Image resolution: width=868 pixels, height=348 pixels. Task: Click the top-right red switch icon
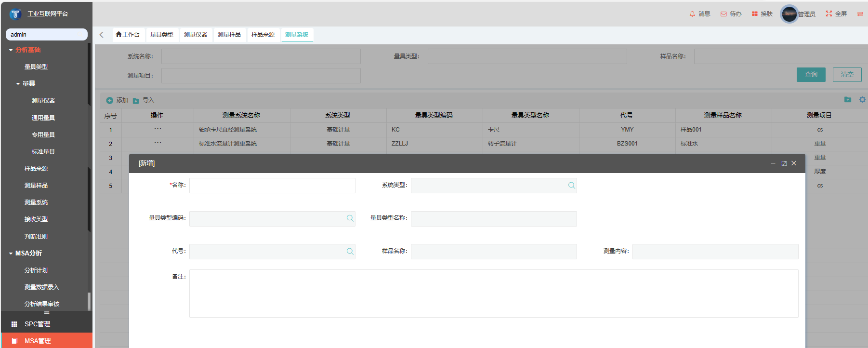tap(860, 14)
